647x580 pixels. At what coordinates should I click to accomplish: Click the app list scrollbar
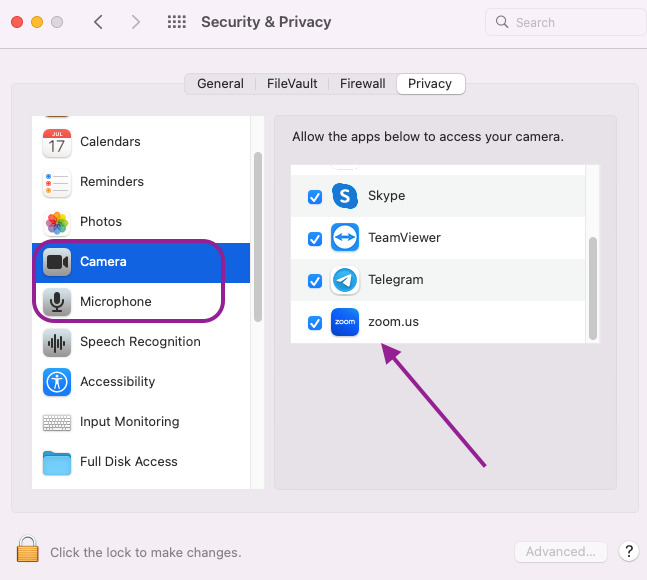tap(593, 288)
